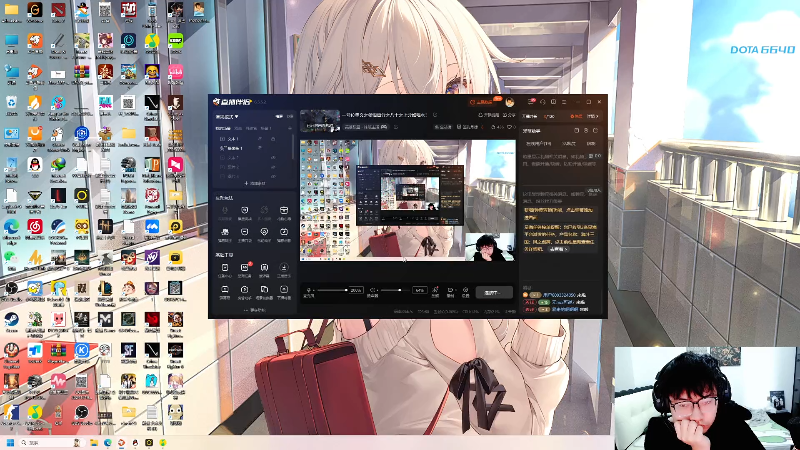The height and width of the screenshot is (450, 800).
Task: Toggle visibility of the fourth source row
Action: [x=273, y=167]
